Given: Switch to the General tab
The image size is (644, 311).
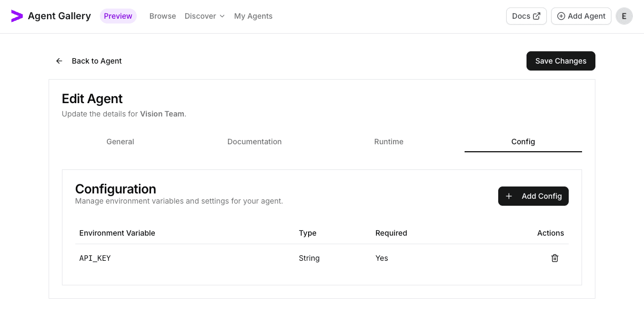Looking at the screenshot, I should point(120,142).
